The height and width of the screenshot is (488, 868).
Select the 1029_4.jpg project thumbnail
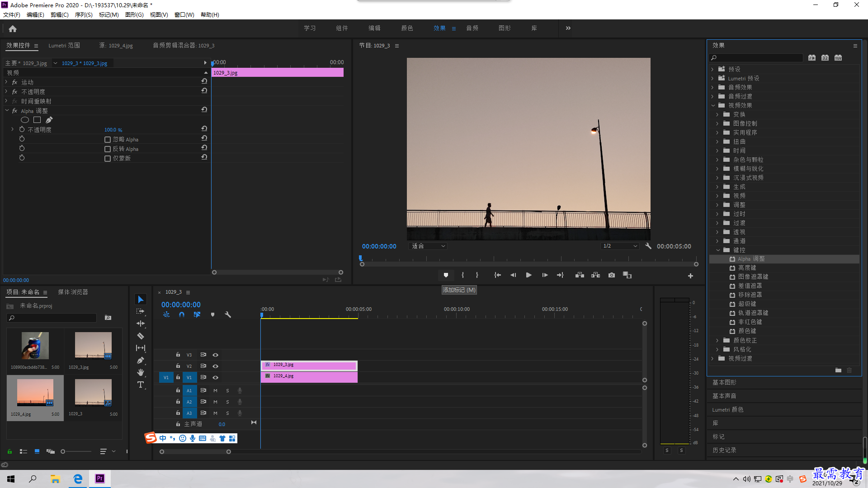click(x=35, y=393)
